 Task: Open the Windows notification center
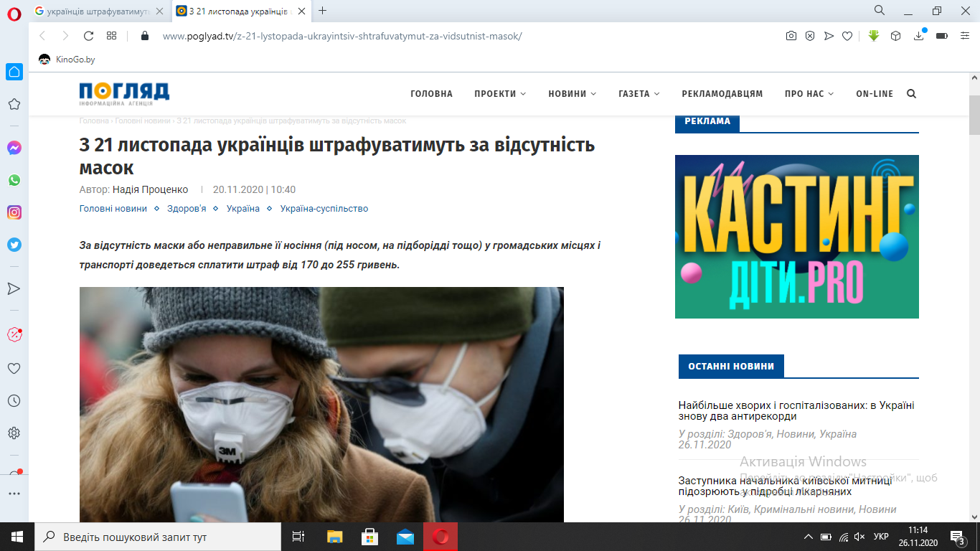[x=957, y=537]
